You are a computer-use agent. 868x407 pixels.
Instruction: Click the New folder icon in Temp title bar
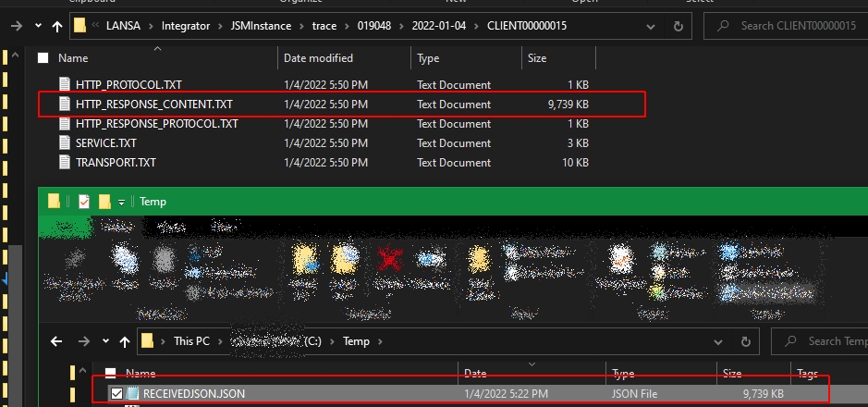(104, 201)
